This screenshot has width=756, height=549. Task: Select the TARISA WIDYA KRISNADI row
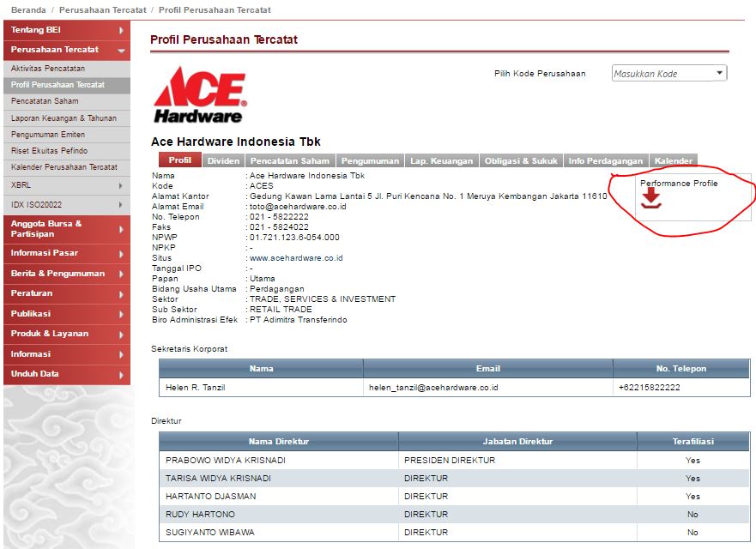point(455,478)
